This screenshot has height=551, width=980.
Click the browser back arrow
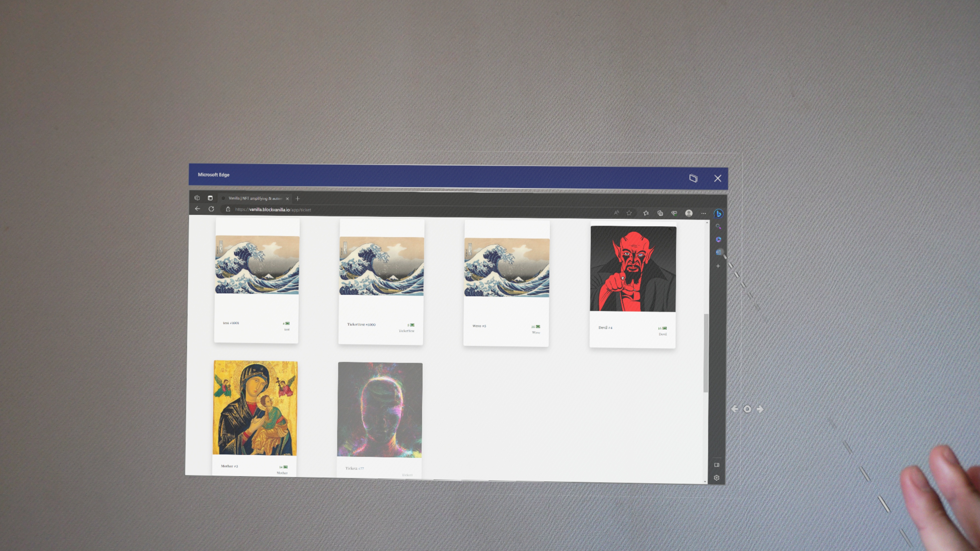click(197, 209)
